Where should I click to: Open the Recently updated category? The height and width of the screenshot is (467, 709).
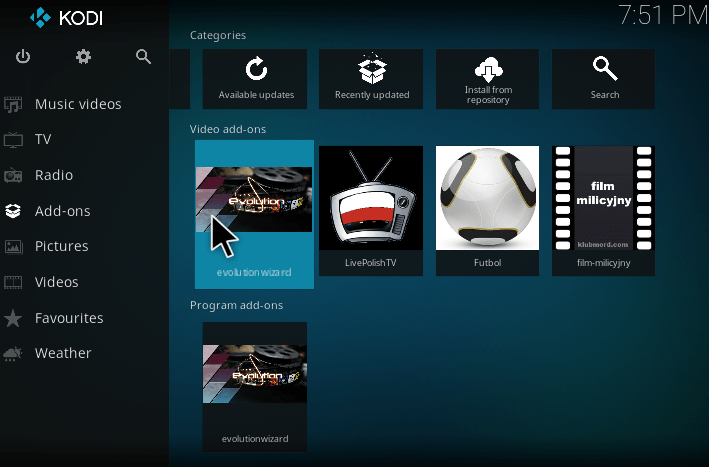click(371, 79)
